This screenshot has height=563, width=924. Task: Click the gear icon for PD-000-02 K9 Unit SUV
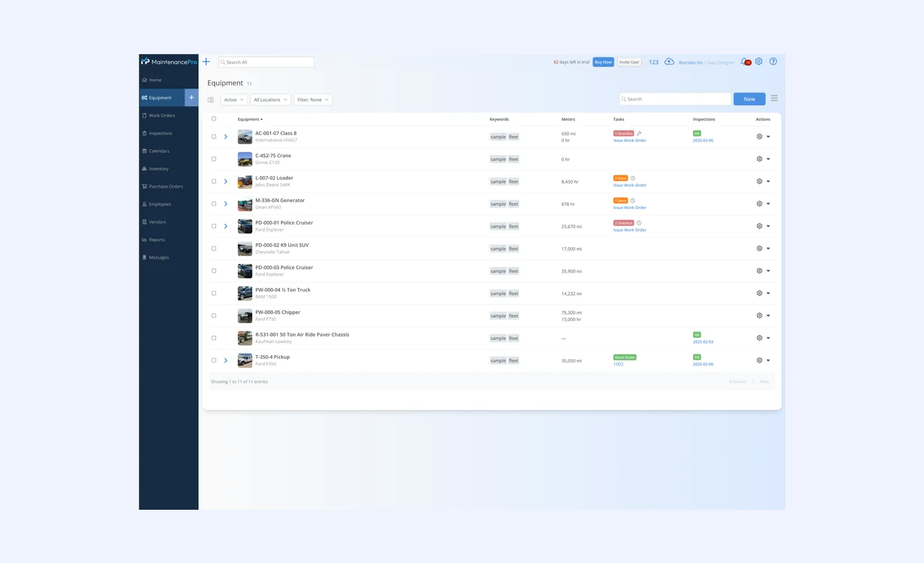pyautogui.click(x=759, y=248)
